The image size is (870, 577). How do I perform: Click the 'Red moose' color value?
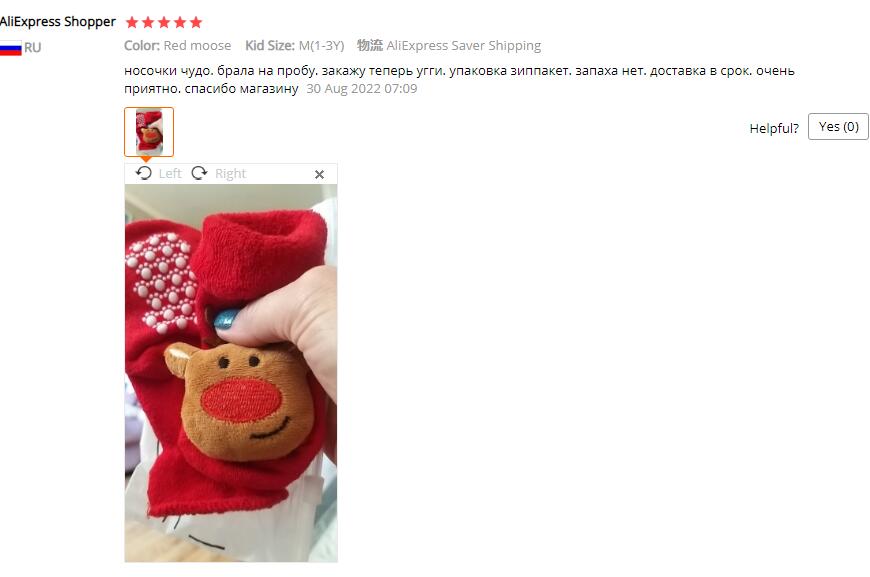(198, 45)
